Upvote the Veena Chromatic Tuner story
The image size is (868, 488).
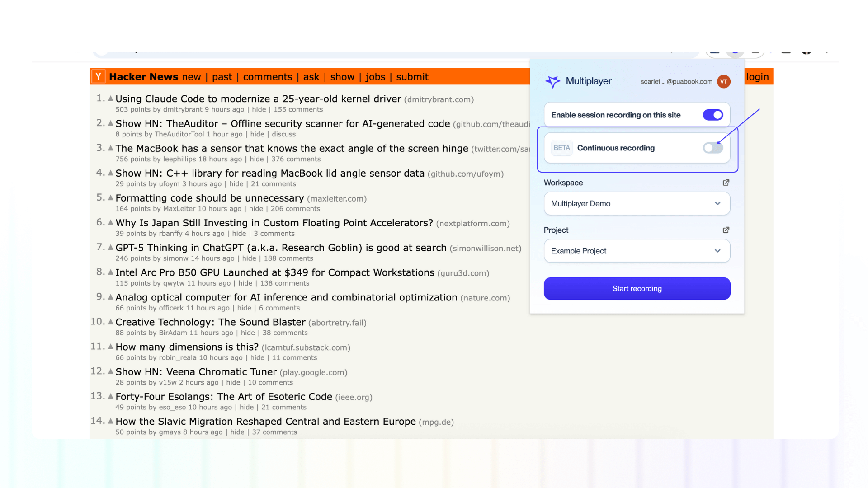point(110,371)
